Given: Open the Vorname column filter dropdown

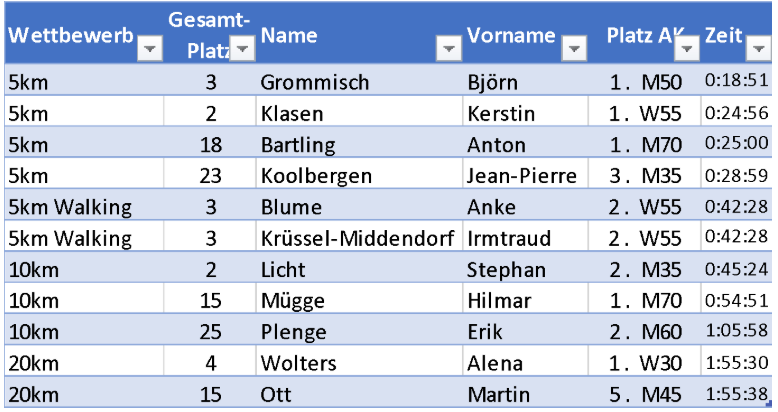Looking at the screenshot, I should [x=574, y=49].
